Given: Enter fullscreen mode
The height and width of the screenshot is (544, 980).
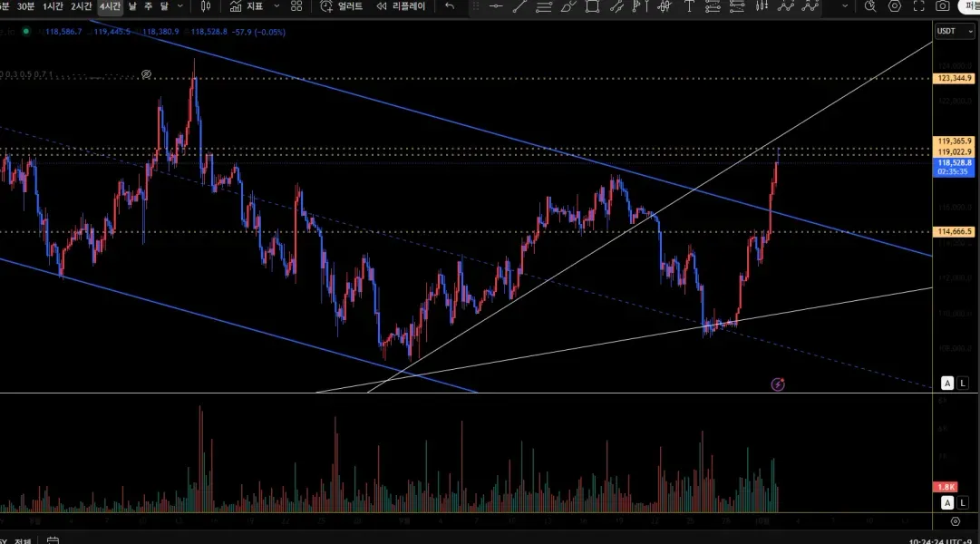Looking at the screenshot, I should [918, 6].
